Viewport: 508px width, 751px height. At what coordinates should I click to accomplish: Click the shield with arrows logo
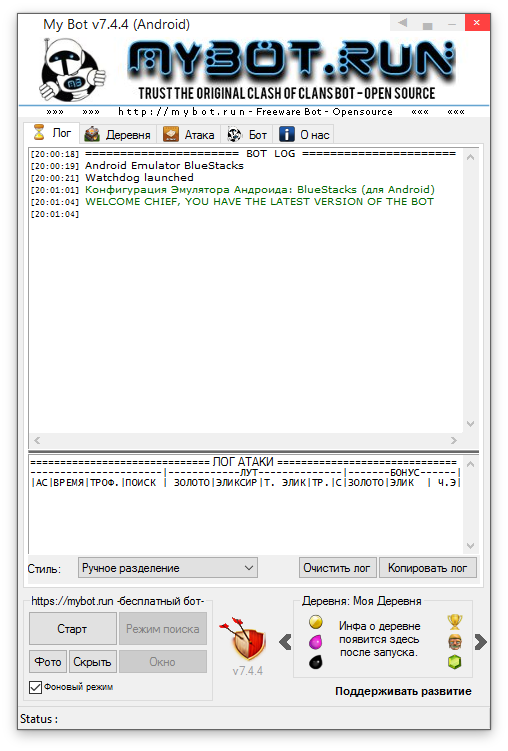click(244, 639)
